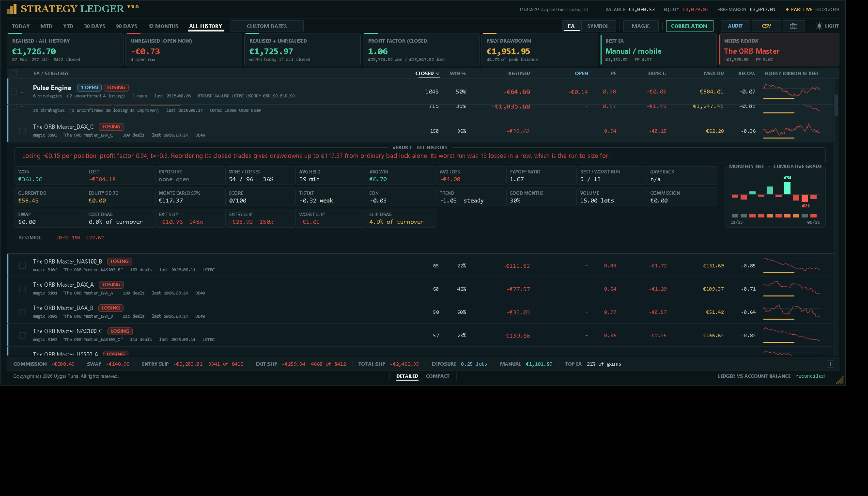Tick the ORB Master_NAS100_B row checkbox
Viewport: 868px width, 496px height.
[x=22, y=265]
